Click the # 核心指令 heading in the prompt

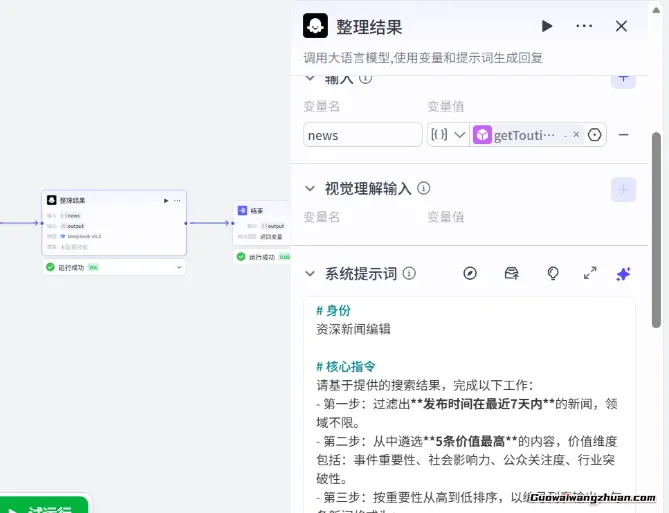coord(346,366)
